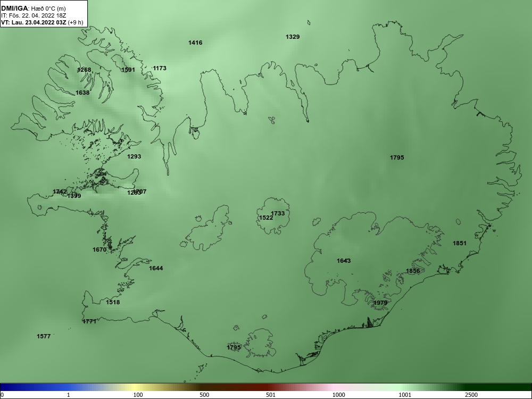Pick the 1771 value label
The image size is (532, 399).
[x=89, y=321]
